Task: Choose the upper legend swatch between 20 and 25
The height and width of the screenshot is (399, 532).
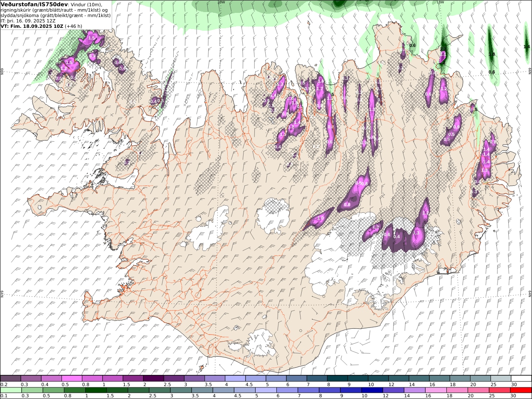Action: [x=480, y=379]
